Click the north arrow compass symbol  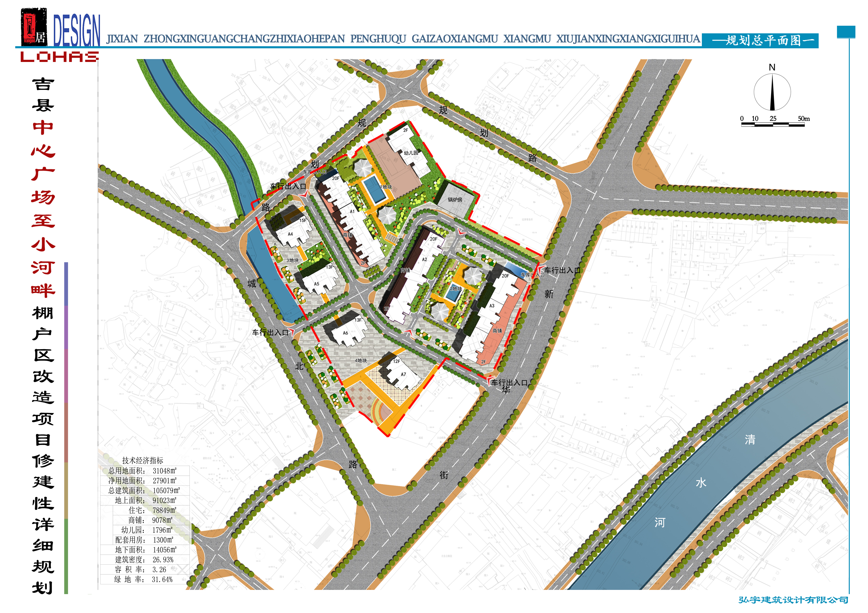[x=772, y=92]
